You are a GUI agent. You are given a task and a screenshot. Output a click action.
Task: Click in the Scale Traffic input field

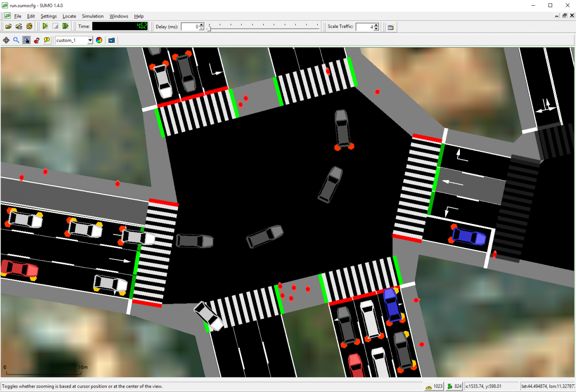pos(364,27)
